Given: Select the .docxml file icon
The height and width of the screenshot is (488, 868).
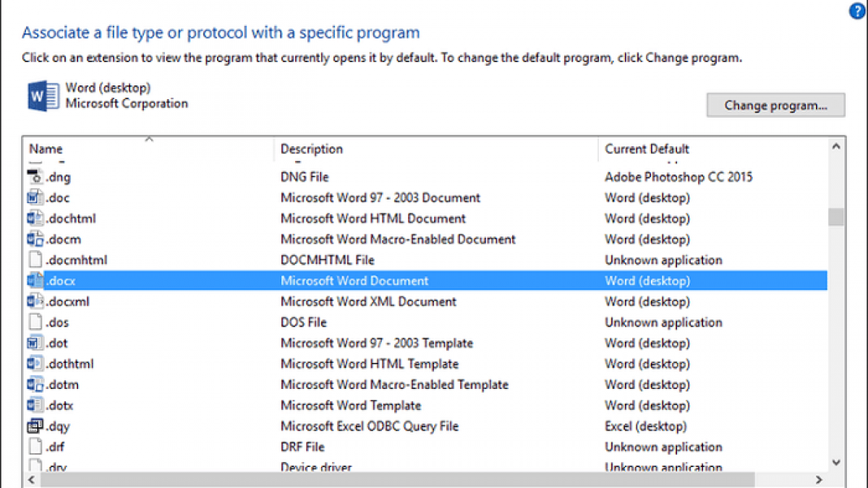Looking at the screenshot, I should (x=35, y=301).
